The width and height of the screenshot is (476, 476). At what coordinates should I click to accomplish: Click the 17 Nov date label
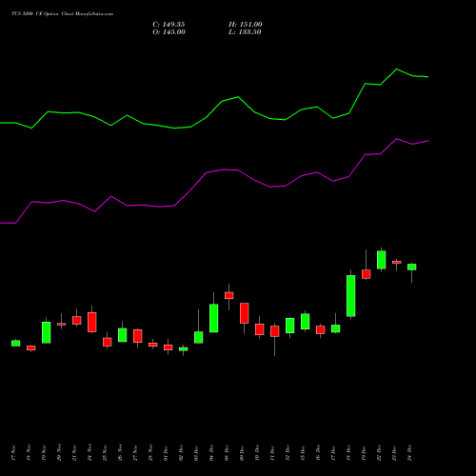13,453
